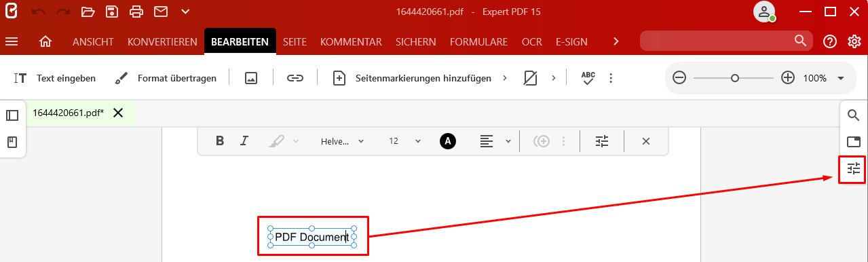Open the font size 12 dropdown
Screen dimensions: 868x262
point(405,141)
